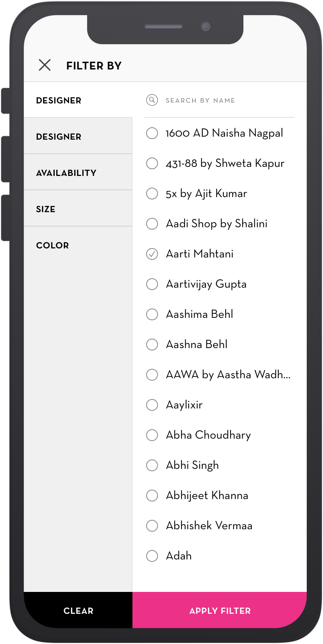
Task: Select Abhishek Vermaa option
Action: 152,525
